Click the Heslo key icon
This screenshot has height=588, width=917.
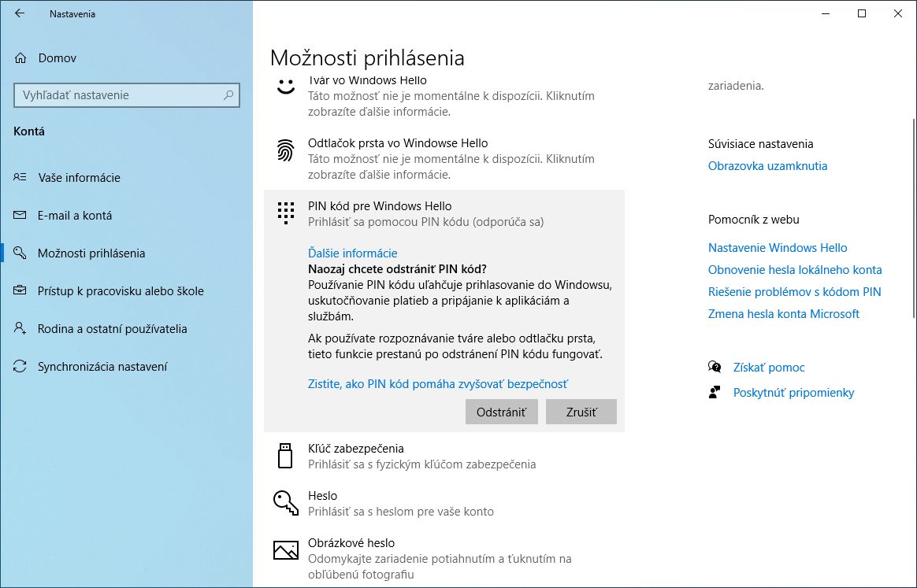point(286,503)
